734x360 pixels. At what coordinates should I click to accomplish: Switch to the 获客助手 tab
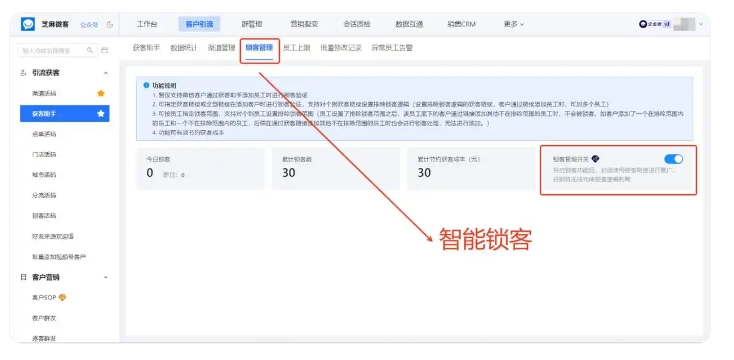pos(146,48)
